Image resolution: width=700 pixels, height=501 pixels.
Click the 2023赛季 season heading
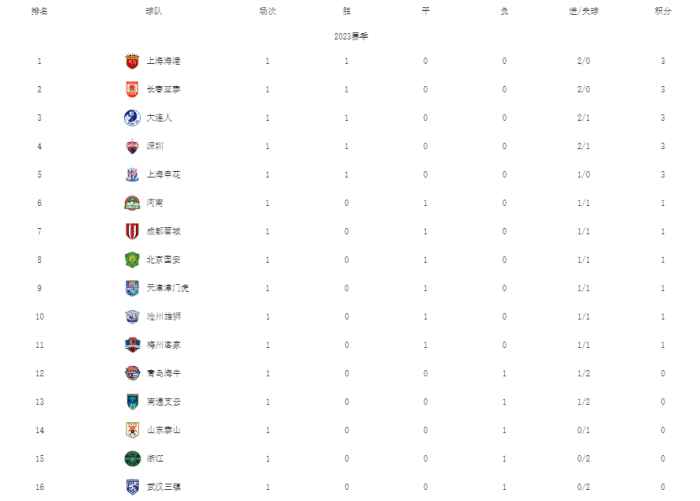(350, 36)
